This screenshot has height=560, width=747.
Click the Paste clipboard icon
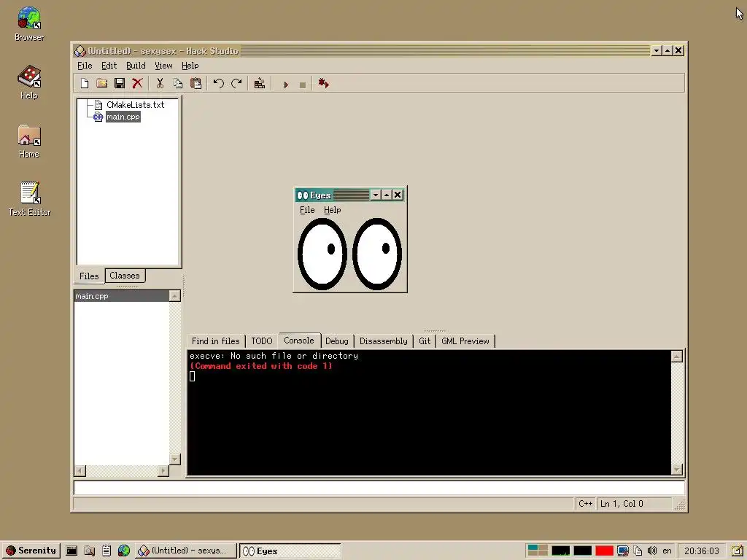pyautogui.click(x=196, y=84)
